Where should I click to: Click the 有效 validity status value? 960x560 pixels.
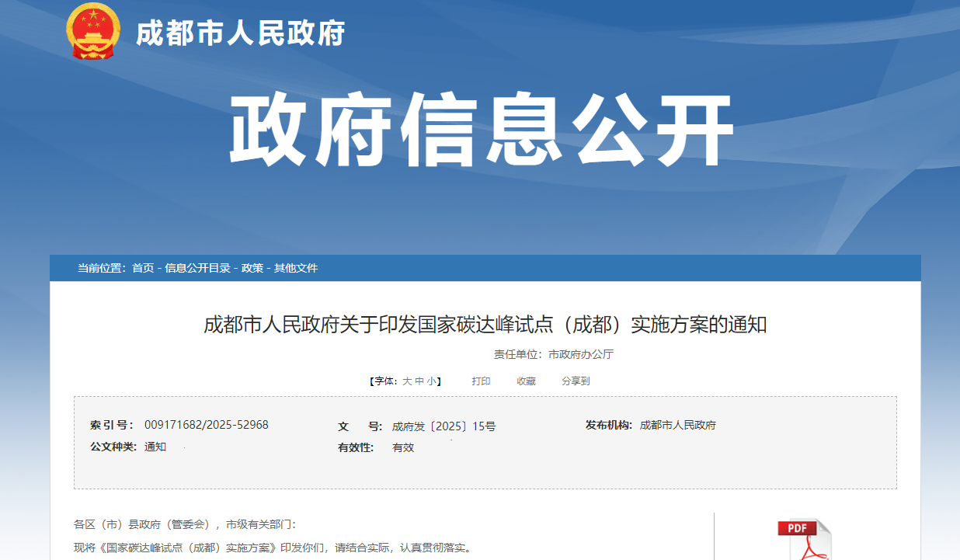(x=403, y=447)
